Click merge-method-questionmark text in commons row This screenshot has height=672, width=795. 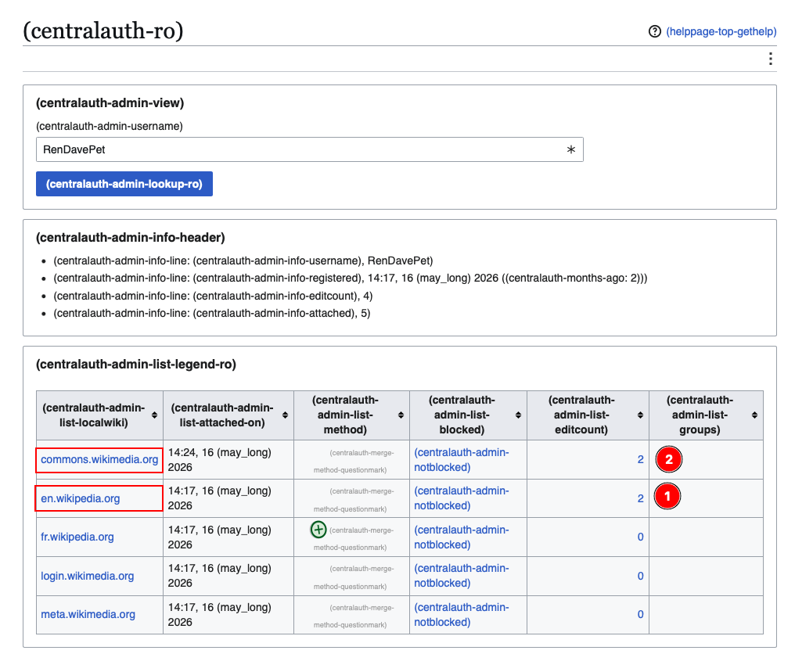[354, 462]
